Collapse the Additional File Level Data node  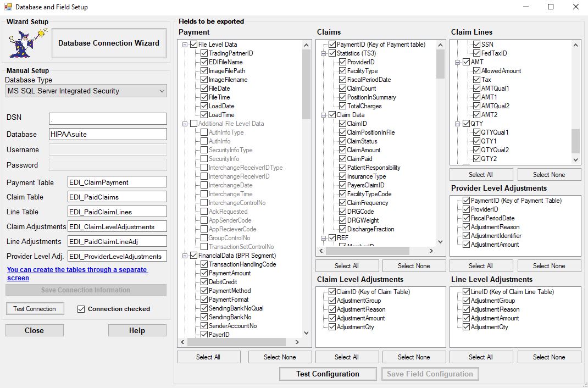coord(185,124)
